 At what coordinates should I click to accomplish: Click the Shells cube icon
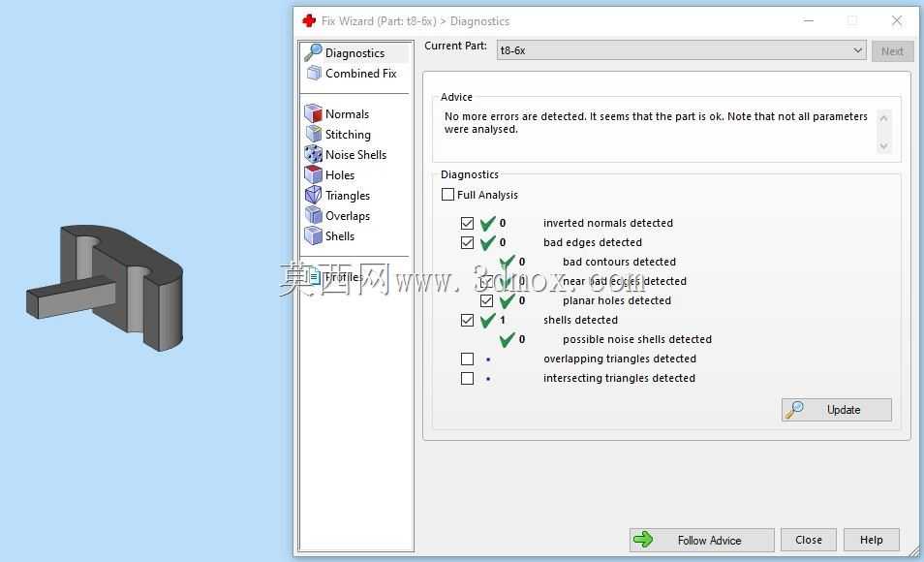(x=313, y=235)
